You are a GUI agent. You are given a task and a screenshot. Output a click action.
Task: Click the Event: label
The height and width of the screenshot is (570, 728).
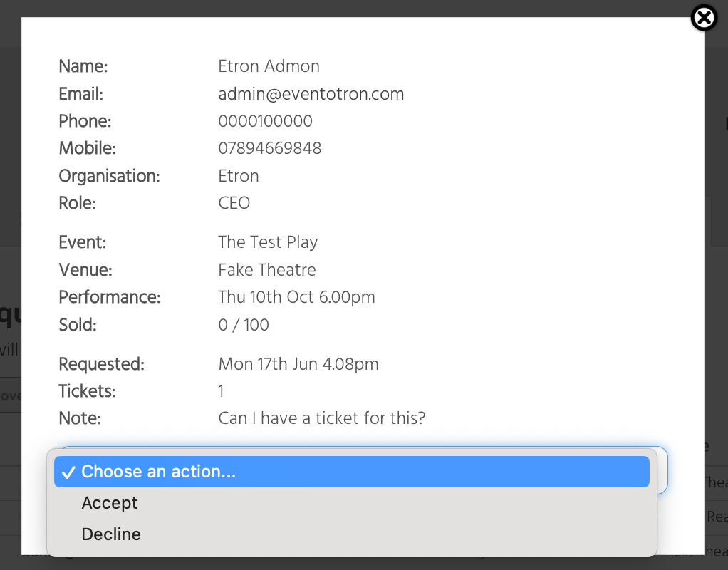click(x=82, y=242)
